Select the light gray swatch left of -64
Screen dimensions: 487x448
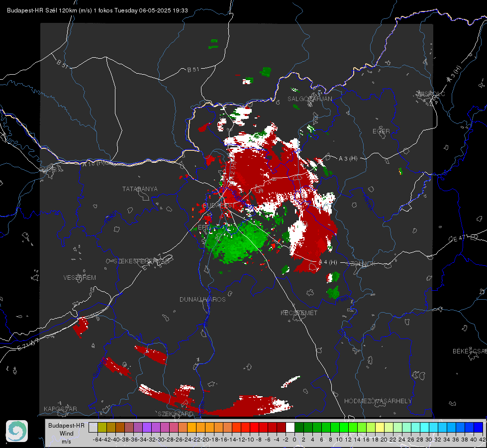(93, 427)
